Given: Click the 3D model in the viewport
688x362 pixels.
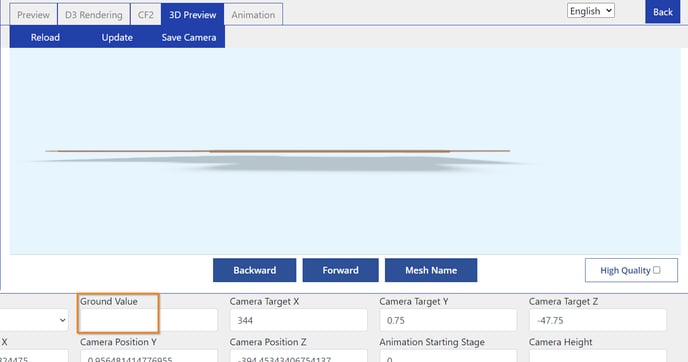Looking at the screenshot, I should click(x=278, y=151).
